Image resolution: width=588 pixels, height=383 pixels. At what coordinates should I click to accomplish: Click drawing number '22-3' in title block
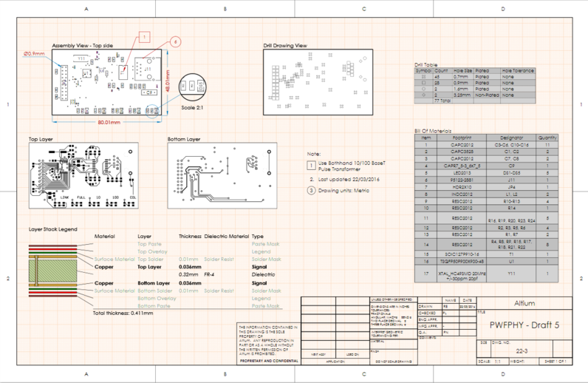(522, 351)
